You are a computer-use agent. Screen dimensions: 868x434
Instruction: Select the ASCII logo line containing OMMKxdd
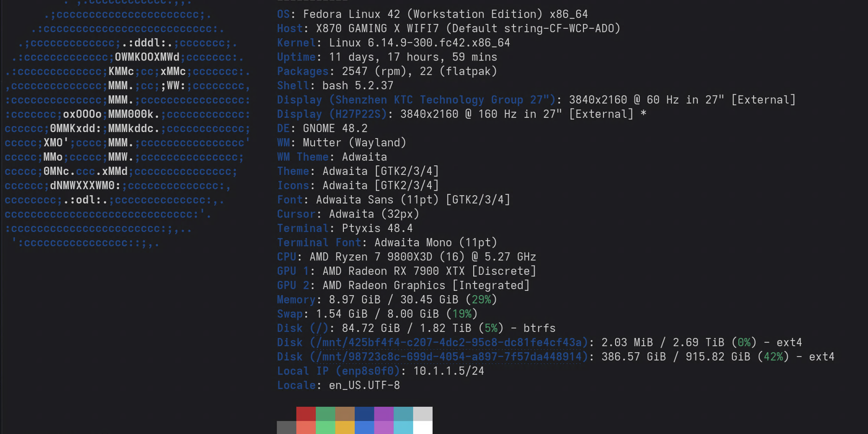point(127,129)
